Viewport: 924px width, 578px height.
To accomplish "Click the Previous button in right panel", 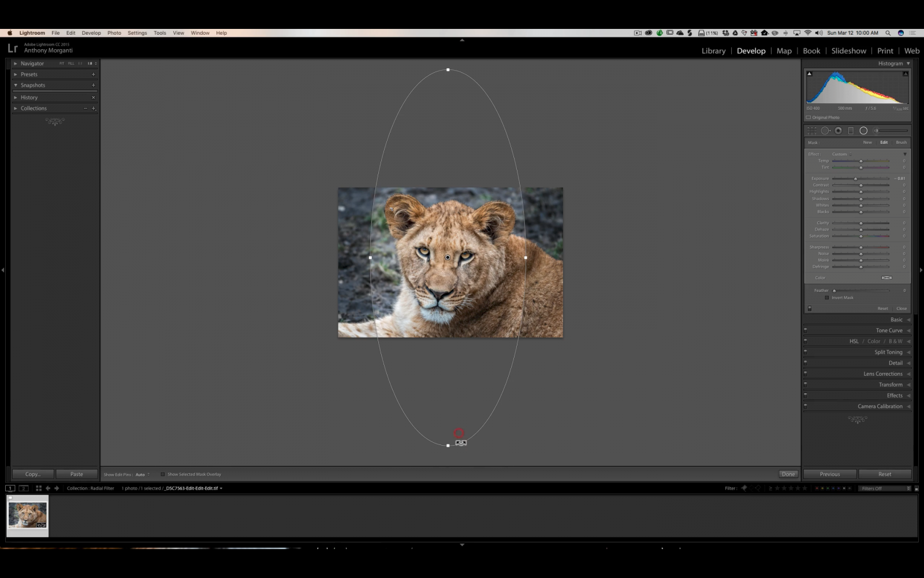I will [x=829, y=474].
